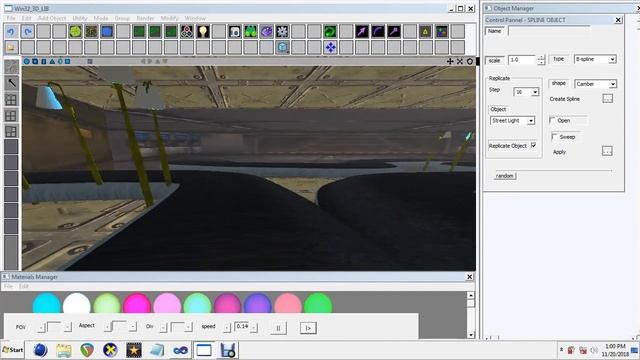640x360 pixels.
Task: Click the random button
Action: [x=505, y=176]
